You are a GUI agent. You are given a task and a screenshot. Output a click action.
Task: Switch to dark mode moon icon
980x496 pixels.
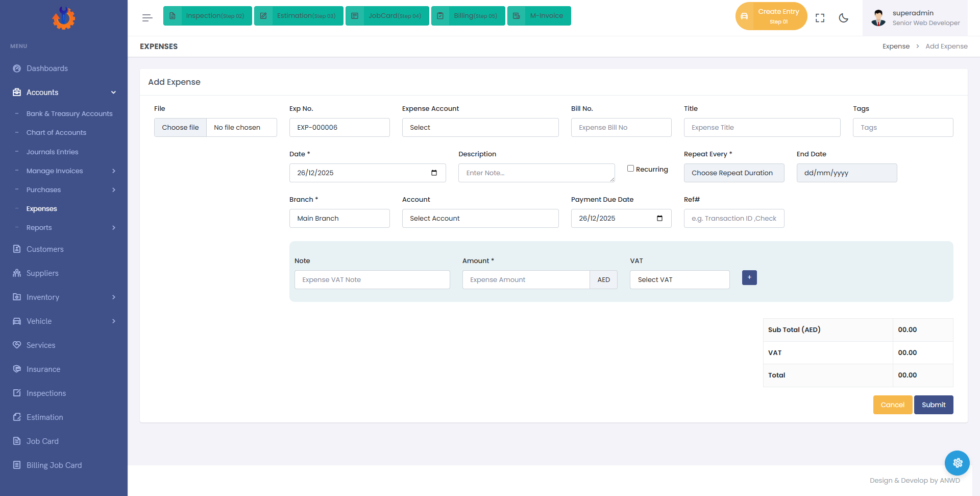pyautogui.click(x=843, y=18)
